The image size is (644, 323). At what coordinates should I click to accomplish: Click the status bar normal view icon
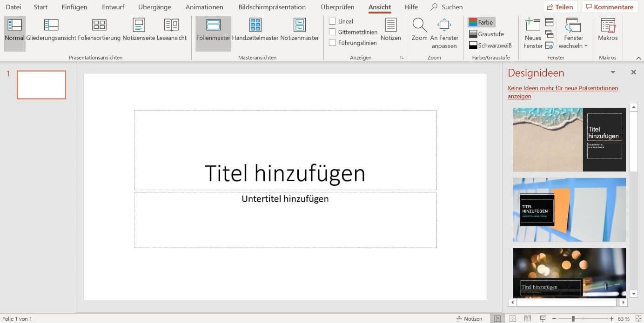point(497,319)
